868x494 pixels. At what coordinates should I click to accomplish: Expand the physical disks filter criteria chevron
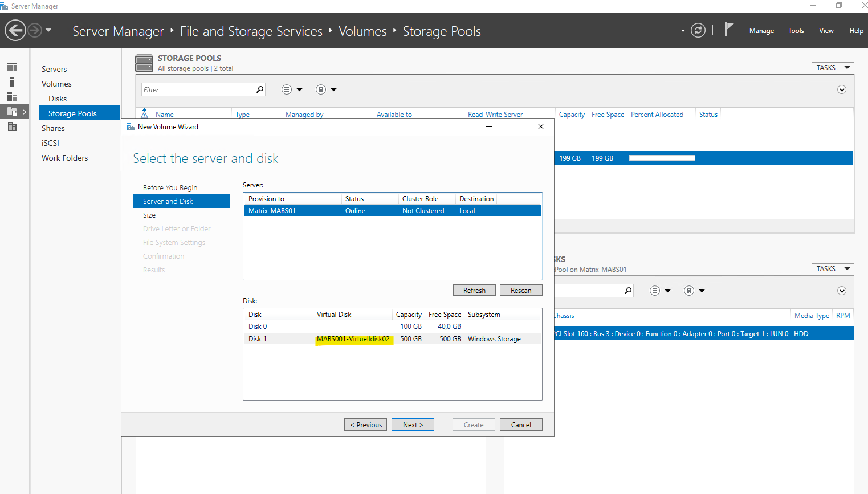tap(842, 291)
